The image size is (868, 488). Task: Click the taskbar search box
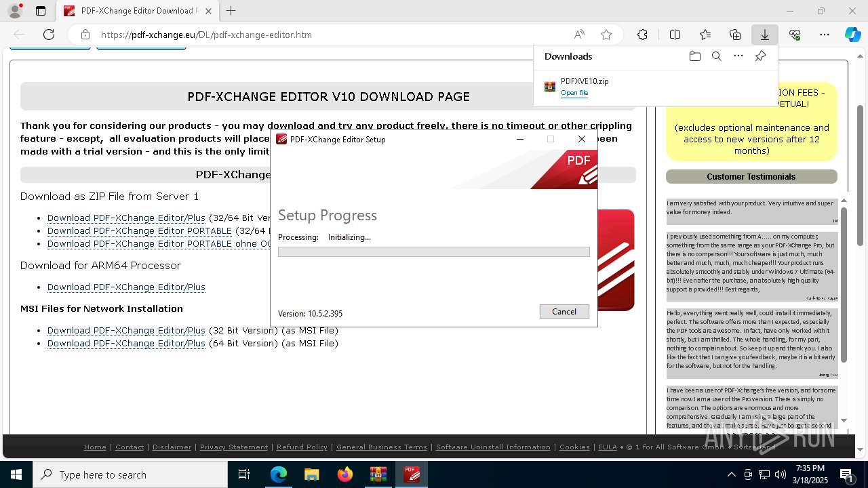point(130,474)
